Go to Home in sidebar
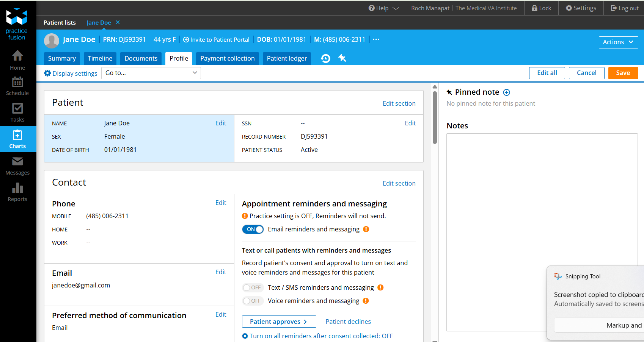Screen dimensions: 644x342 tap(17, 61)
